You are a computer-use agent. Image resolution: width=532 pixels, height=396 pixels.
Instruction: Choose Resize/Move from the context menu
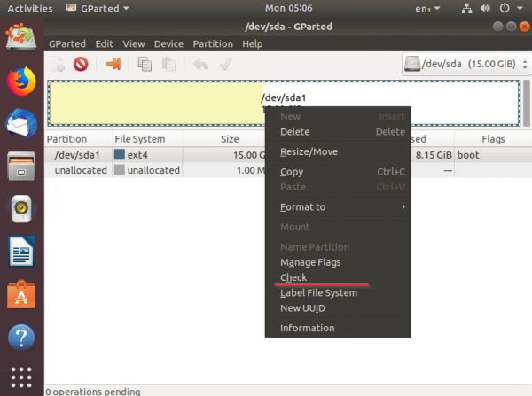tap(338, 151)
